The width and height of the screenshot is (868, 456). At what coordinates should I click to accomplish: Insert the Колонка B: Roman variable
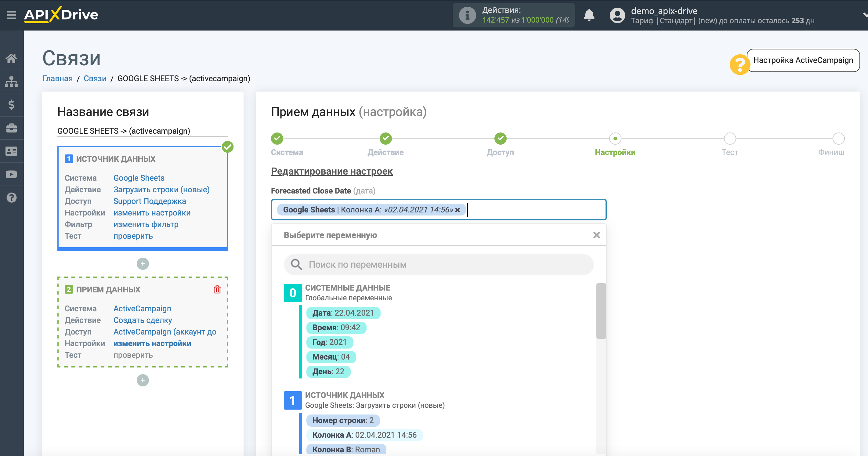click(x=346, y=450)
